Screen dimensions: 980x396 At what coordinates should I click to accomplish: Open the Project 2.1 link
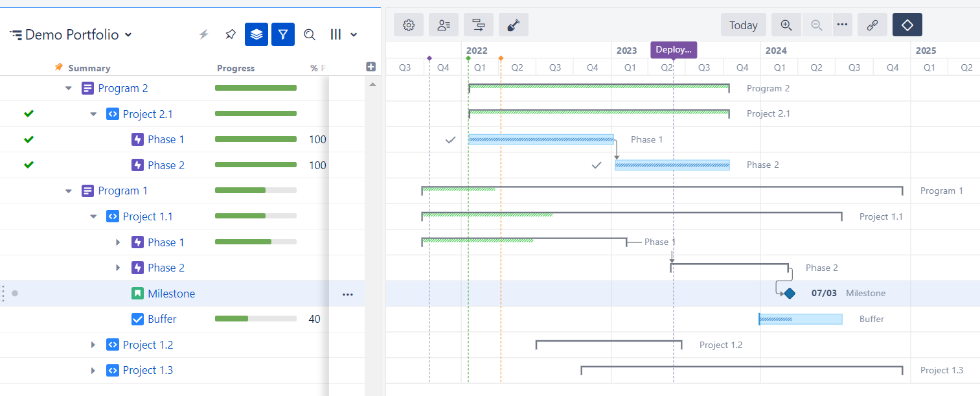[148, 114]
